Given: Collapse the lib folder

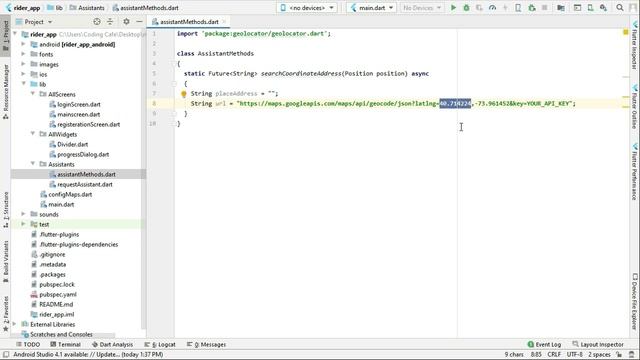Looking at the screenshot, I should 23,84.
